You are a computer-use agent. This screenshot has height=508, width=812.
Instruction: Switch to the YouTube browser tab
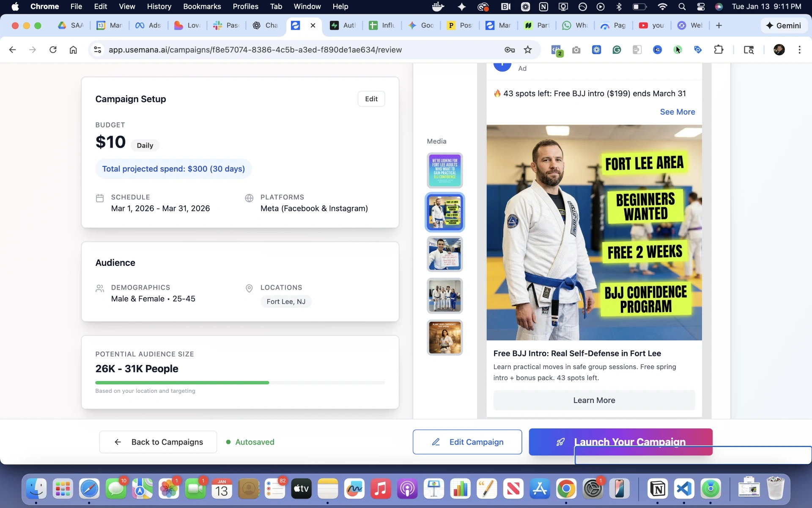pyautogui.click(x=651, y=25)
